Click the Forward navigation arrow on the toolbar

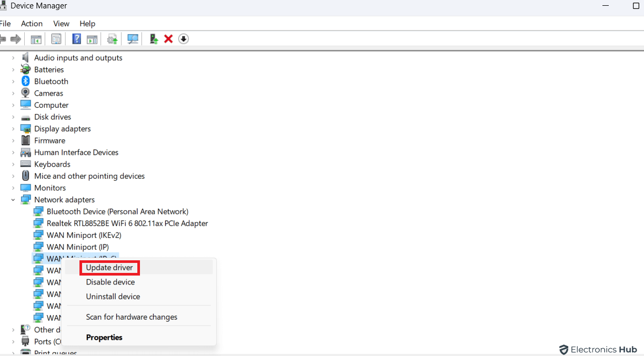pyautogui.click(x=16, y=38)
